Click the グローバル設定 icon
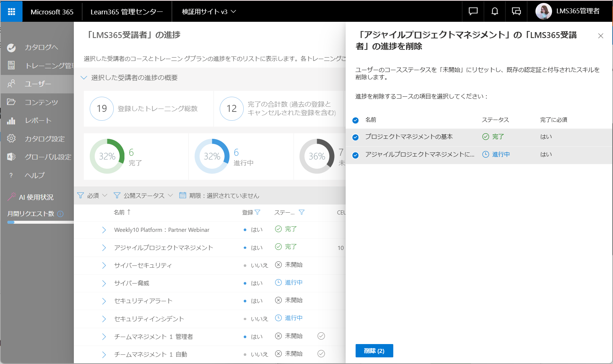This screenshot has height=364, width=613. [11, 157]
